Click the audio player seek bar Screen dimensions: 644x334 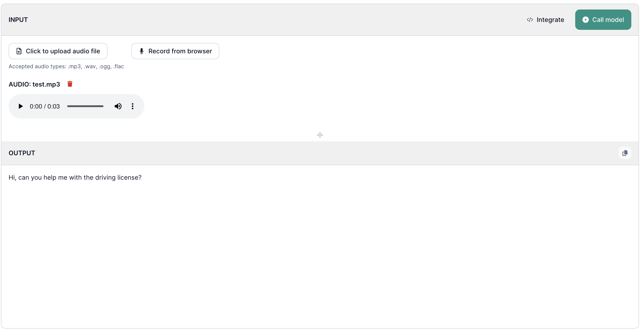(x=85, y=106)
